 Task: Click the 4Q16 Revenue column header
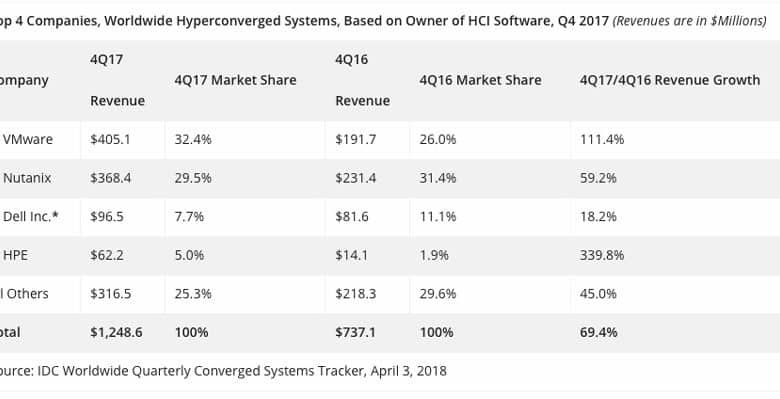362,80
